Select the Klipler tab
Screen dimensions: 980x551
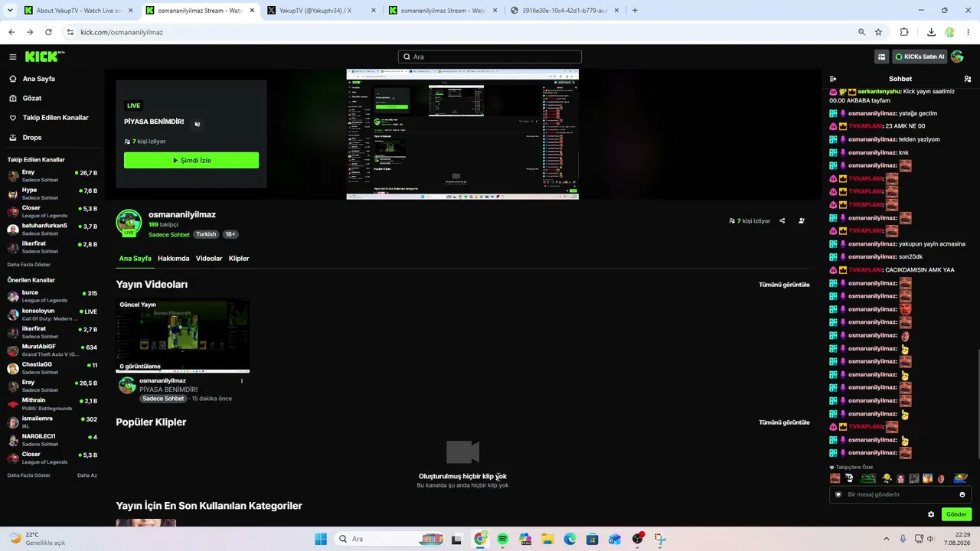pos(239,259)
